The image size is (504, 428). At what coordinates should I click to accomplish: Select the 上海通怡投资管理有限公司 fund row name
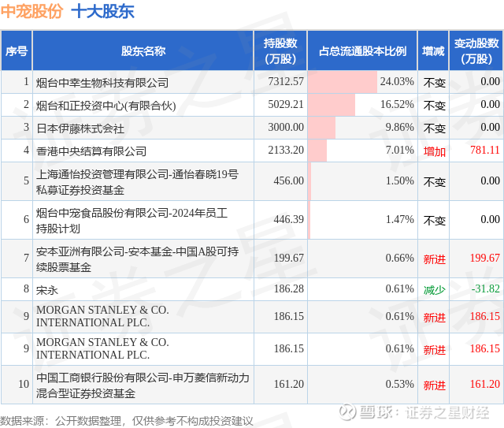point(137,182)
